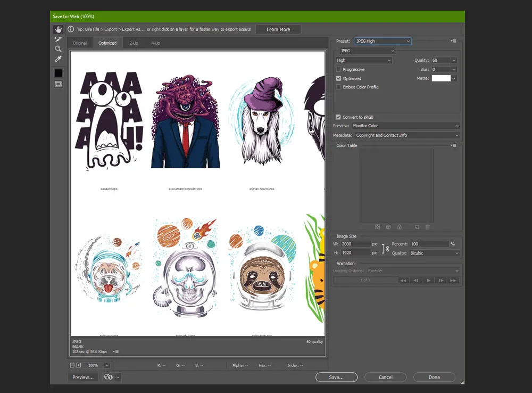Viewport: 532px width, 393px height.
Task: Open the Looping Options dropdown
Action: tap(413, 271)
